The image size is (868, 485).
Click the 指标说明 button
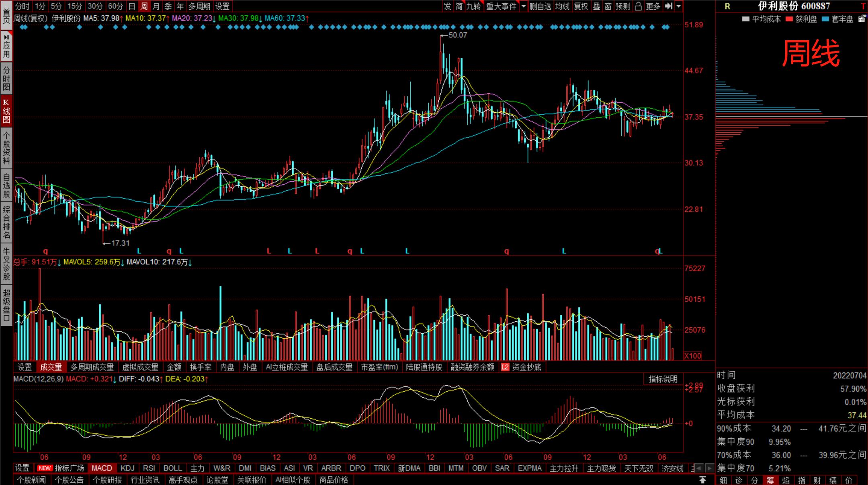663,379
